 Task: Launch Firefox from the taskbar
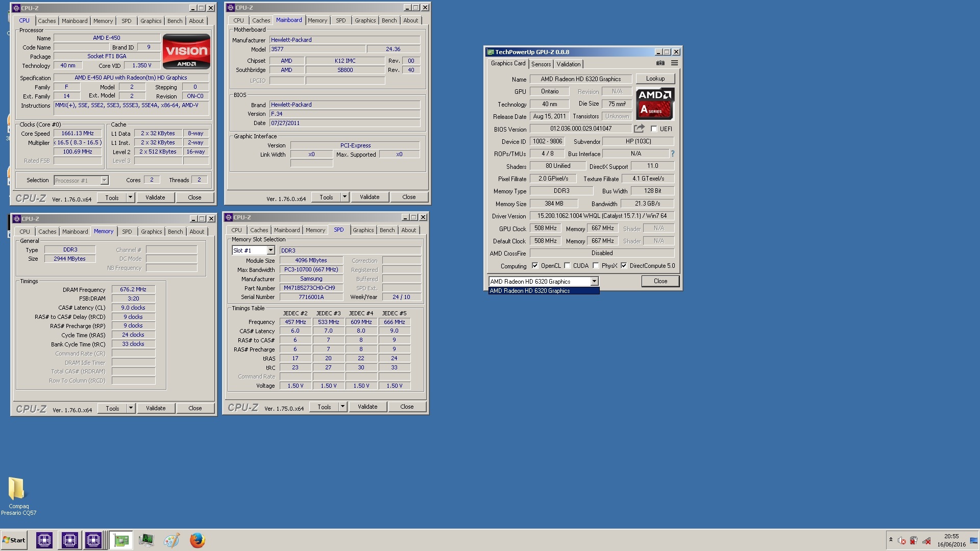(x=197, y=540)
